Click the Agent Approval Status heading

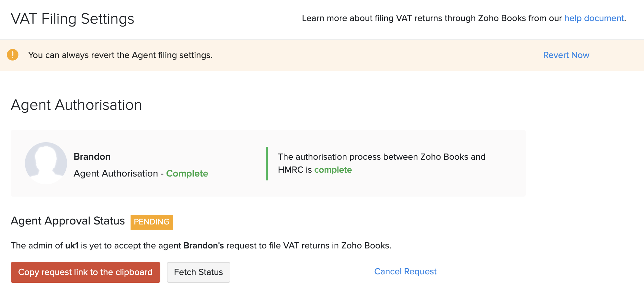click(68, 221)
